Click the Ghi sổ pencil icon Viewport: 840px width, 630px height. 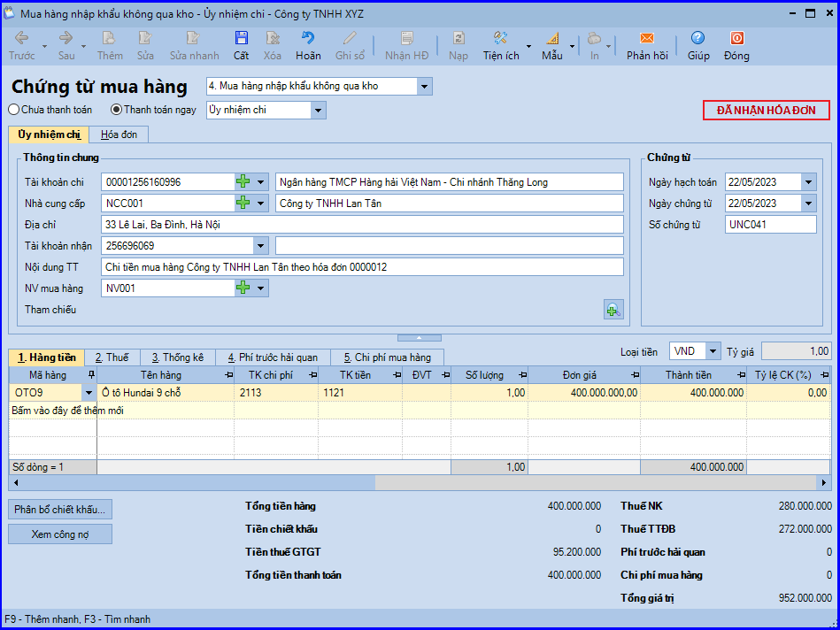click(x=350, y=37)
